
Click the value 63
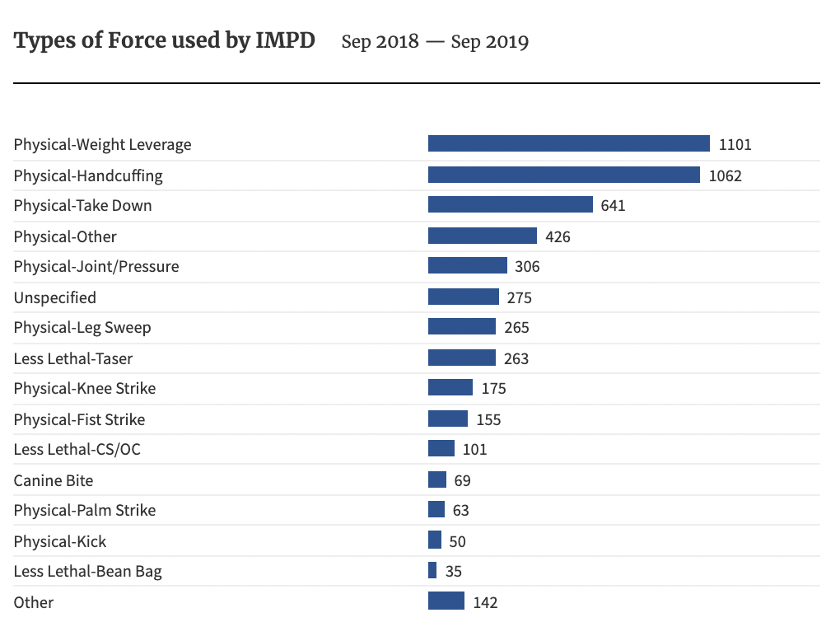point(460,510)
